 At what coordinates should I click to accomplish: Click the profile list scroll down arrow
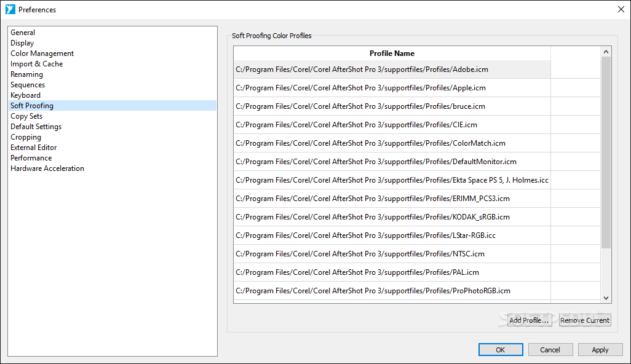coord(606,298)
